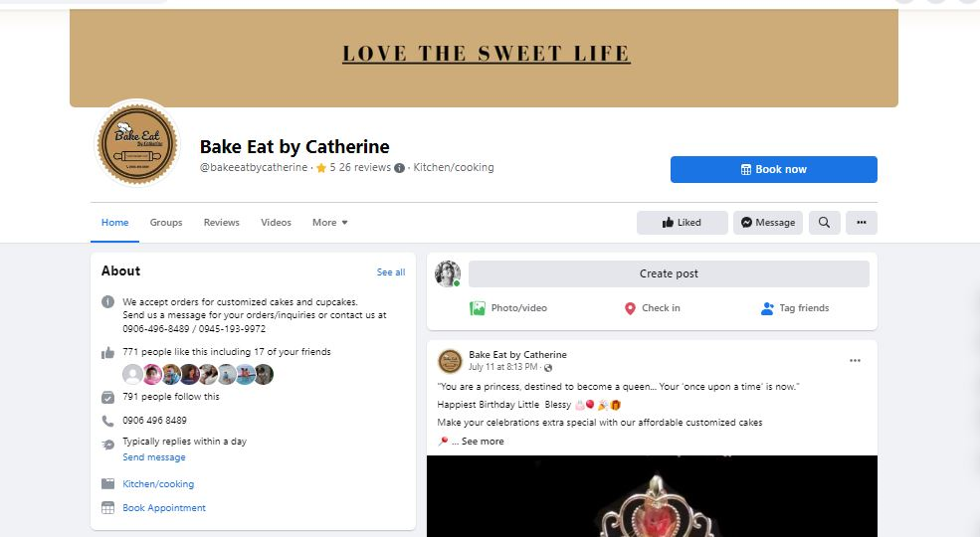This screenshot has width=980, height=537.
Task: Switch to the Reviews tab
Action: pos(221,223)
